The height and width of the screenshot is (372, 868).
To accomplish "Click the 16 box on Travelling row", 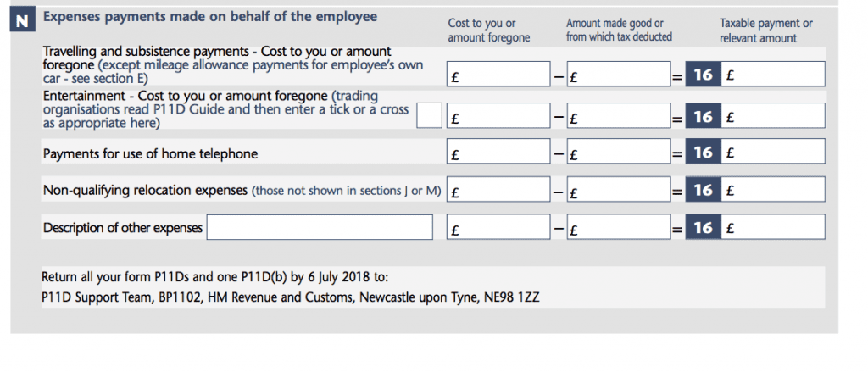I will pyautogui.click(x=703, y=74).
